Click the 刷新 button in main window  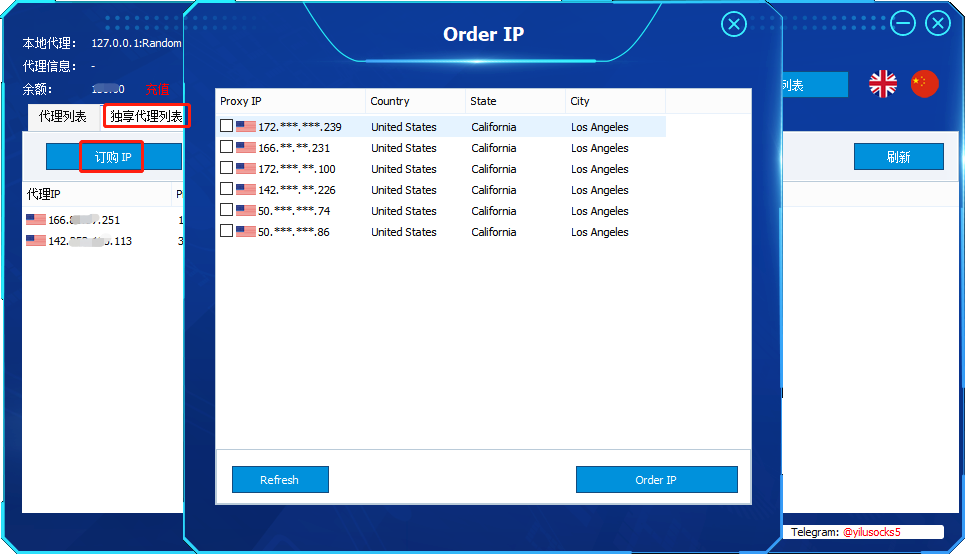pos(898,157)
